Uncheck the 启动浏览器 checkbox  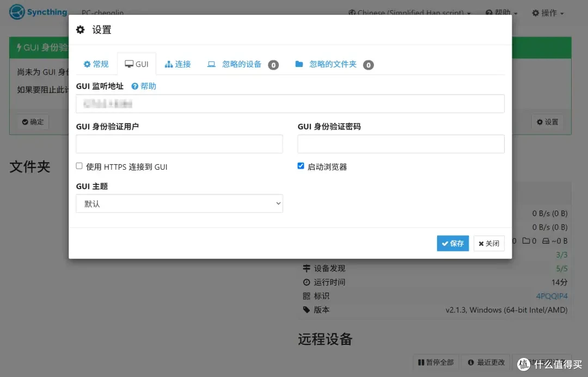pyautogui.click(x=301, y=166)
